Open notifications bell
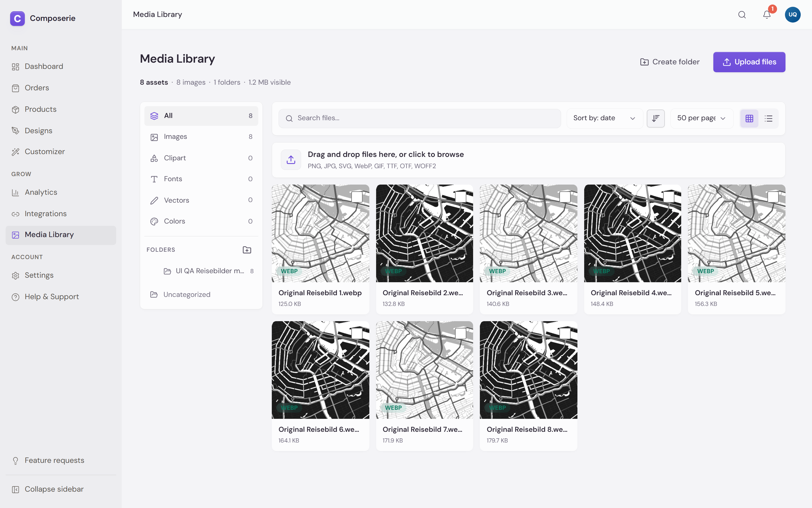 coord(767,15)
